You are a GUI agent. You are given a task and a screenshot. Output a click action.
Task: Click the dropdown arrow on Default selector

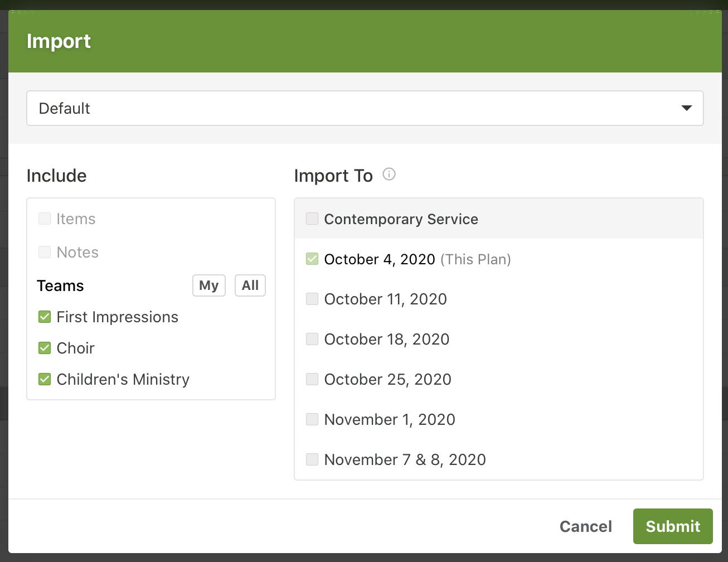point(686,108)
